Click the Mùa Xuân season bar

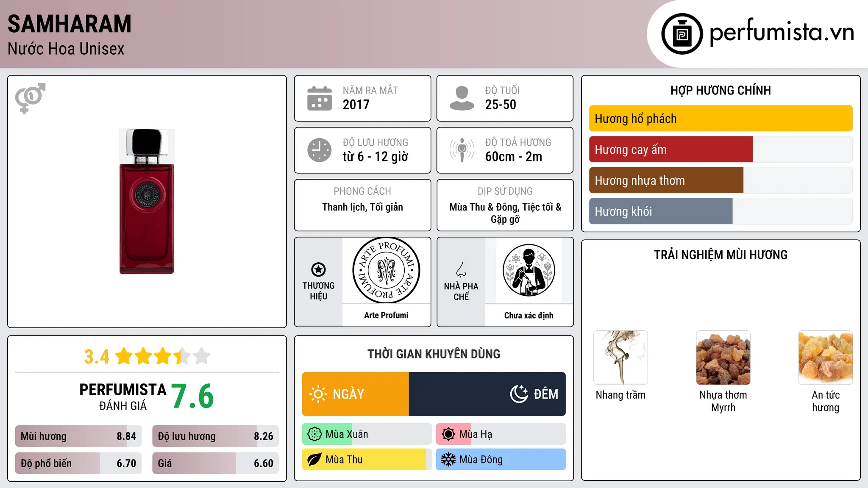pos(367,434)
